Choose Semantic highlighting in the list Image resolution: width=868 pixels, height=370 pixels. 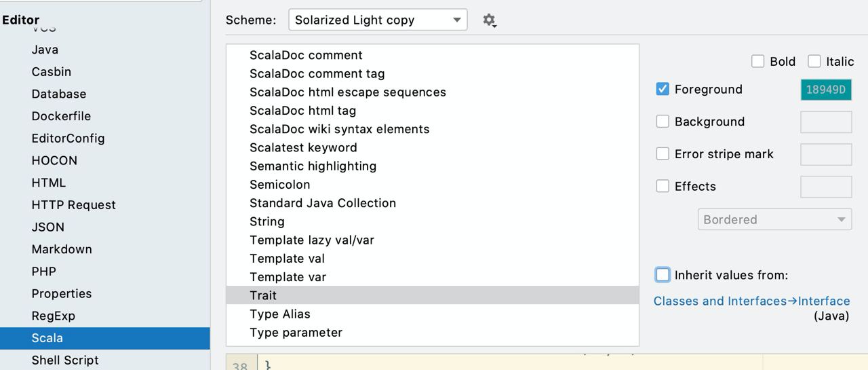[433, 166]
